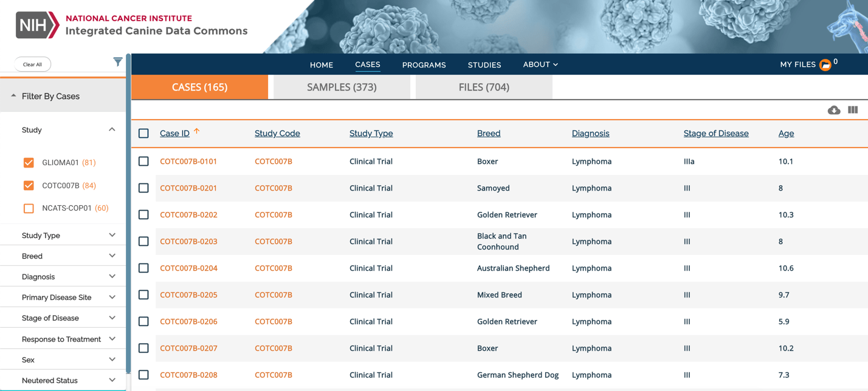Switch to the CASES (165) tab
868x391 pixels.
tap(199, 87)
